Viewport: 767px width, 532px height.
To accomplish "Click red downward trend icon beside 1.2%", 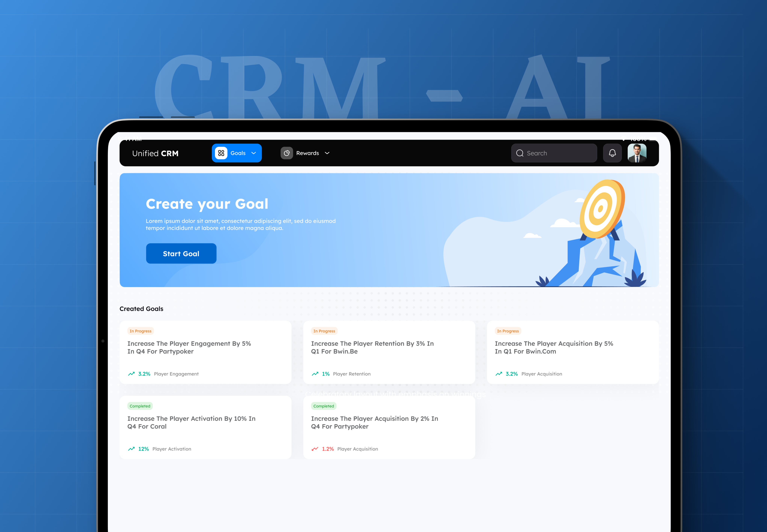I will coord(315,449).
